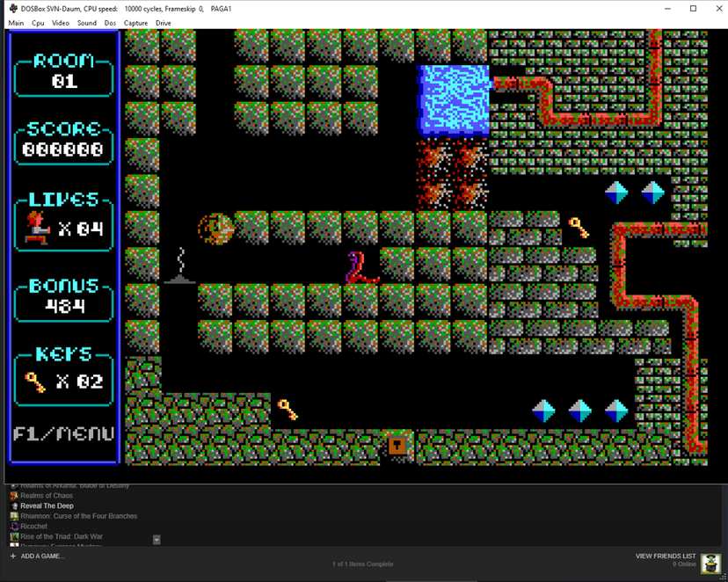
Task: Click the Steam friends avatar thumbnail
Action: coord(710,564)
